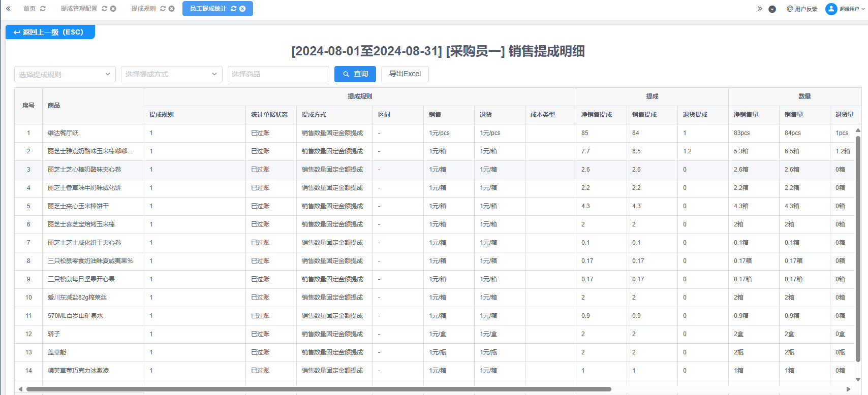The width and height of the screenshot is (868, 395).
Task: Collapse tab bar with double left chevron
Action: (8, 9)
